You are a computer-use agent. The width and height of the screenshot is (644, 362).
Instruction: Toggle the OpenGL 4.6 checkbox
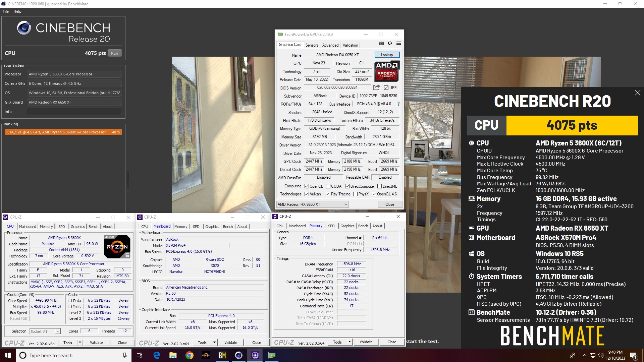point(374,194)
